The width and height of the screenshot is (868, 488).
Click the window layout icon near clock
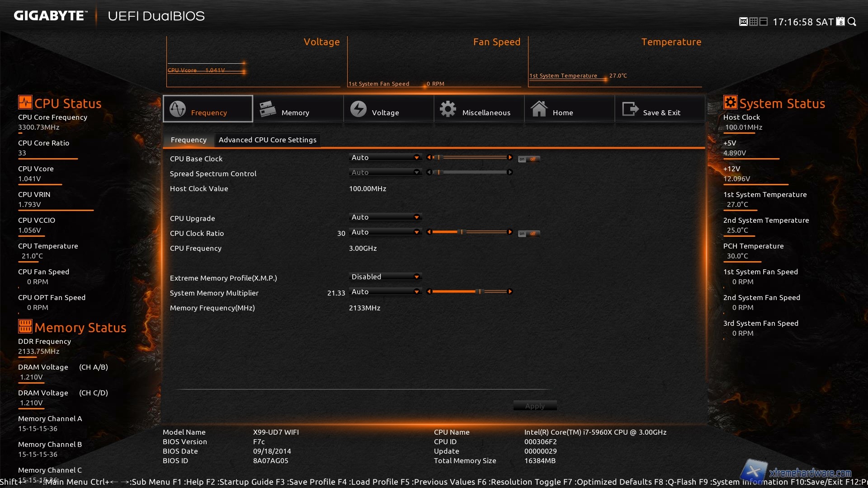coord(764,22)
